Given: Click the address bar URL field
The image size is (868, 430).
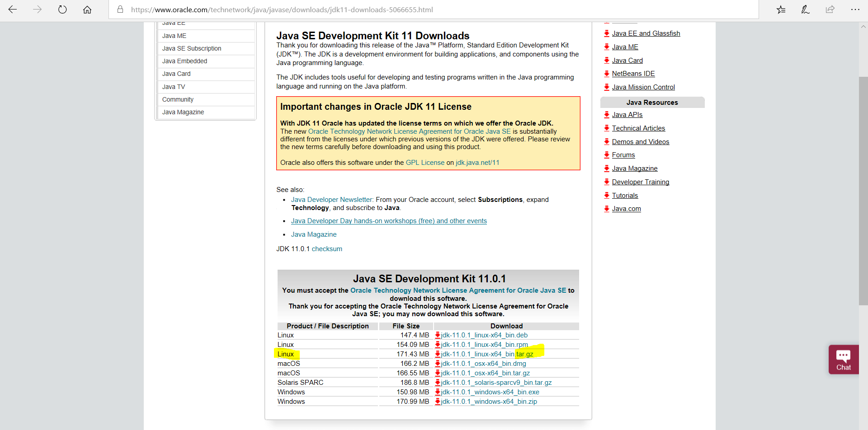Looking at the screenshot, I should point(433,9).
